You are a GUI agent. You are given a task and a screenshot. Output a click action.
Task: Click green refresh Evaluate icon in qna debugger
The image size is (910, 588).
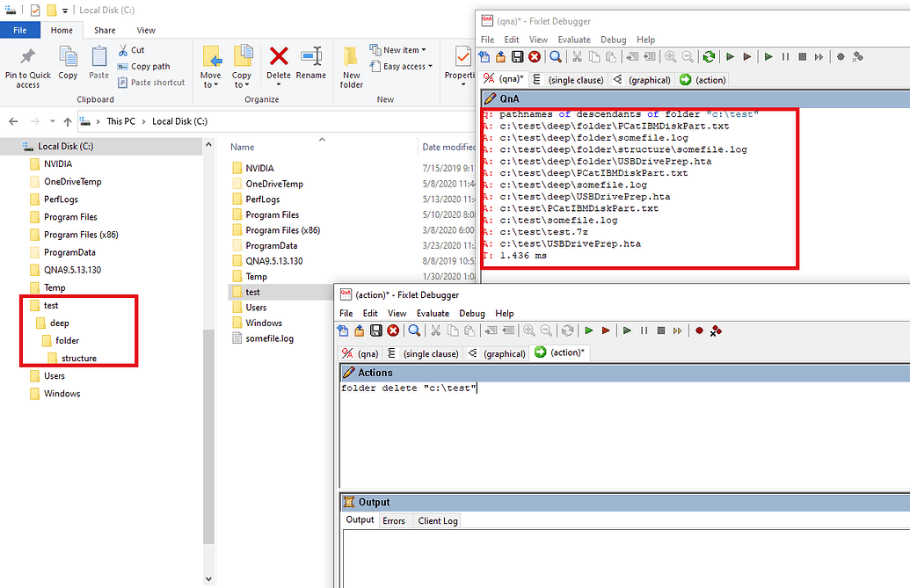(709, 57)
